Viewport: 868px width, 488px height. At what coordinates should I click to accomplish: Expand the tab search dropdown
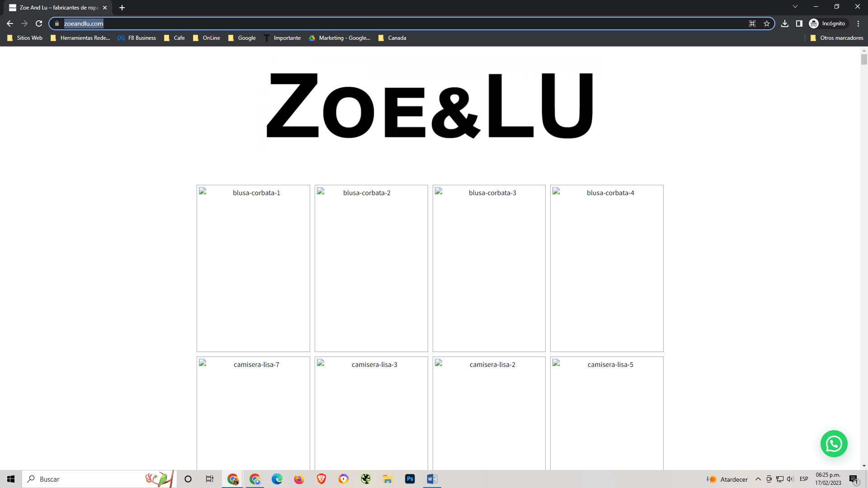click(x=795, y=6)
